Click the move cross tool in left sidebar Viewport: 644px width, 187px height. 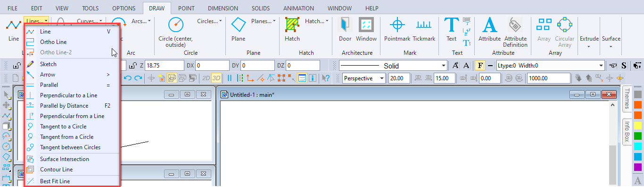click(6, 105)
